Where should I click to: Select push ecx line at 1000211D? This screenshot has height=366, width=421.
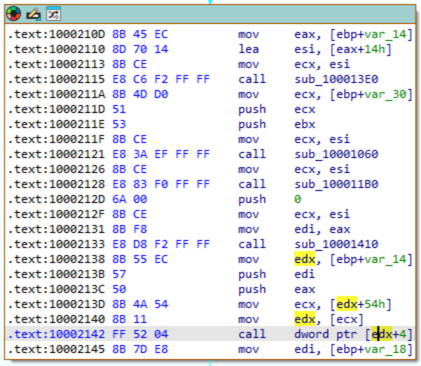click(x=210, y=109)
